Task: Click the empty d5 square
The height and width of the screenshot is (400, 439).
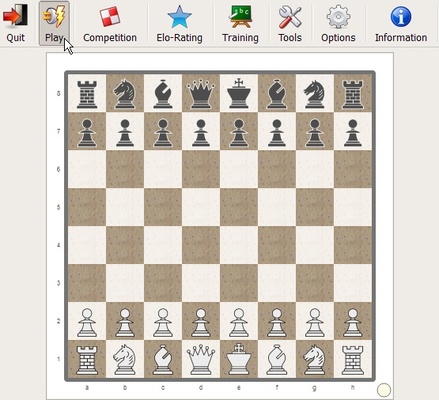Action: 201,207
